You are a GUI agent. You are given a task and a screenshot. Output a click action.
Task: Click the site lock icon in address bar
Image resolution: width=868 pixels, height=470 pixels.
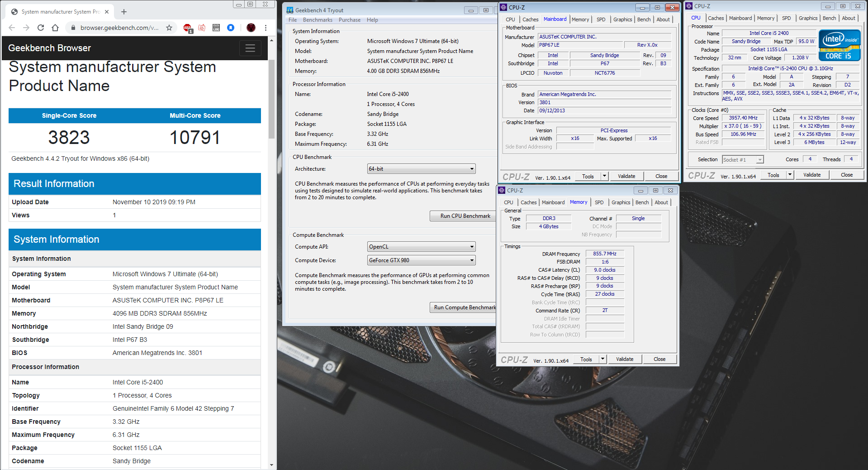coord(73,28)
